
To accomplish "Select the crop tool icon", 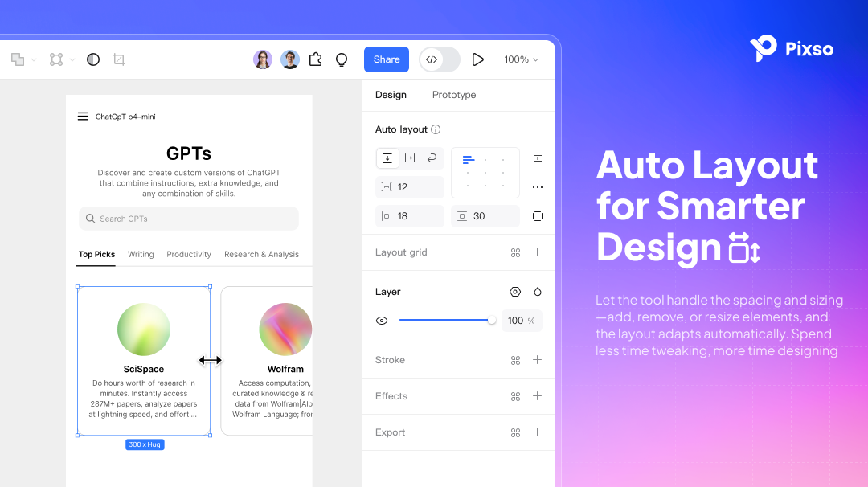I will click(x=118, y=59).
